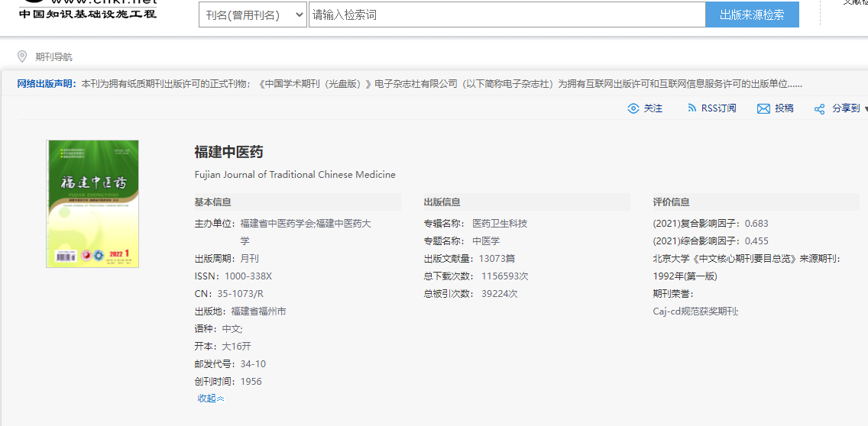Viewport: 868px width, 426px height.
Task: Click the eye icon for 关注
Action: (x=633, y=108)
